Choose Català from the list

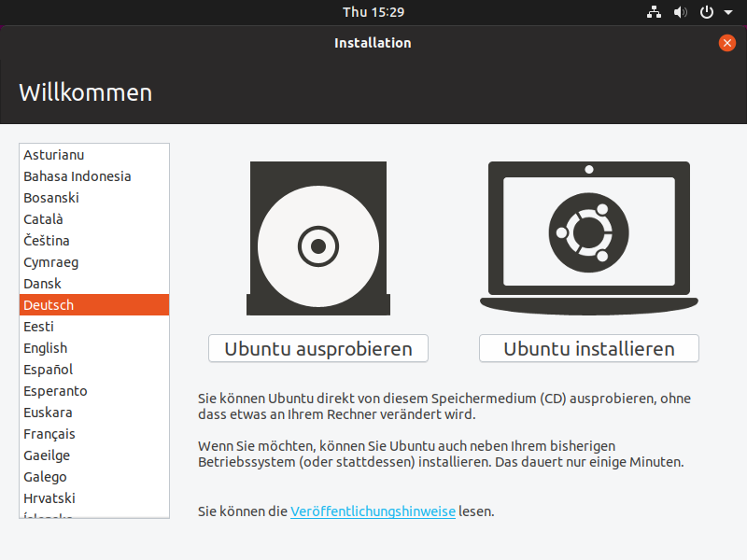94,219
